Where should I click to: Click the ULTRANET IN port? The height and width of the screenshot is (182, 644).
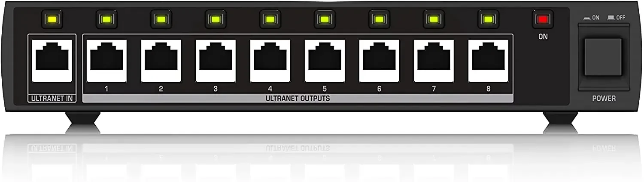tap(52, 61)
